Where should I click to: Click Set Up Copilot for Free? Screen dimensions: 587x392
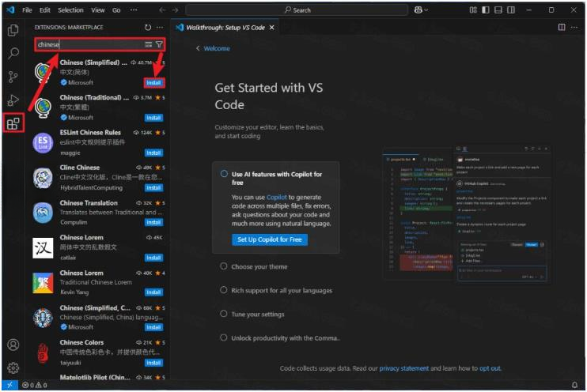[270, 239]
